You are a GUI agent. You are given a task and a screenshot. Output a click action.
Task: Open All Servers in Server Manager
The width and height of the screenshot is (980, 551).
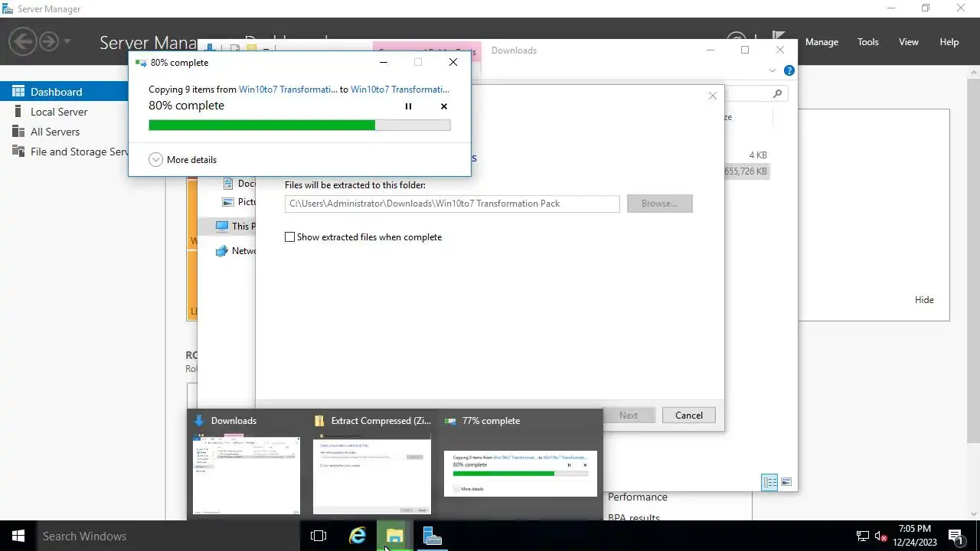pos(55,132)
